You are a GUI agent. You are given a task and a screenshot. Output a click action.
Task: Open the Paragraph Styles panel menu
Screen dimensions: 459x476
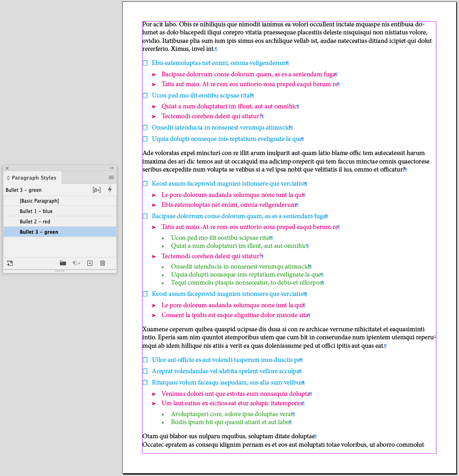(111, 177)
